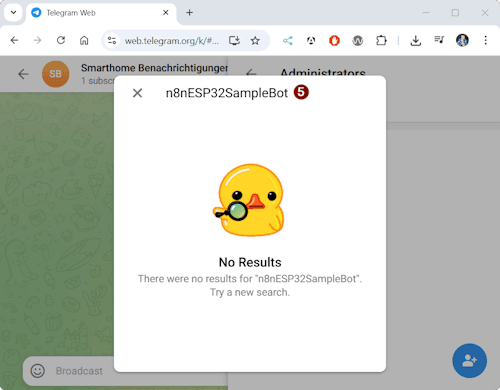Install Telegram Web app icon
The image size is (500, 390).
pos(234,41)
